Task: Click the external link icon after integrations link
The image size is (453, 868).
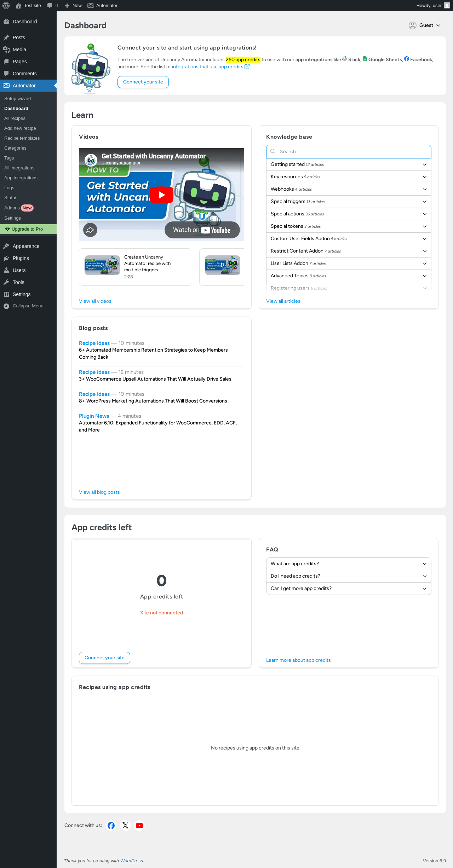Action: tap(247, 66)
